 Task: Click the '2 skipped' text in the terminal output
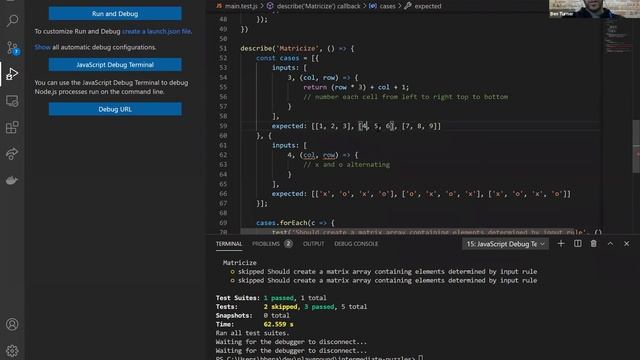tap(280, 307)
